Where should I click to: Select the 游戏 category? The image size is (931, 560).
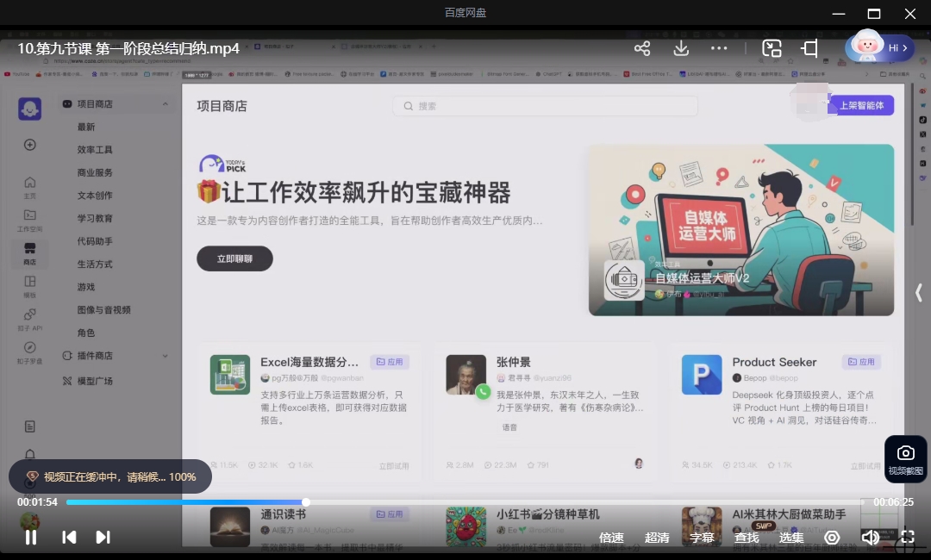coord(86,287)
